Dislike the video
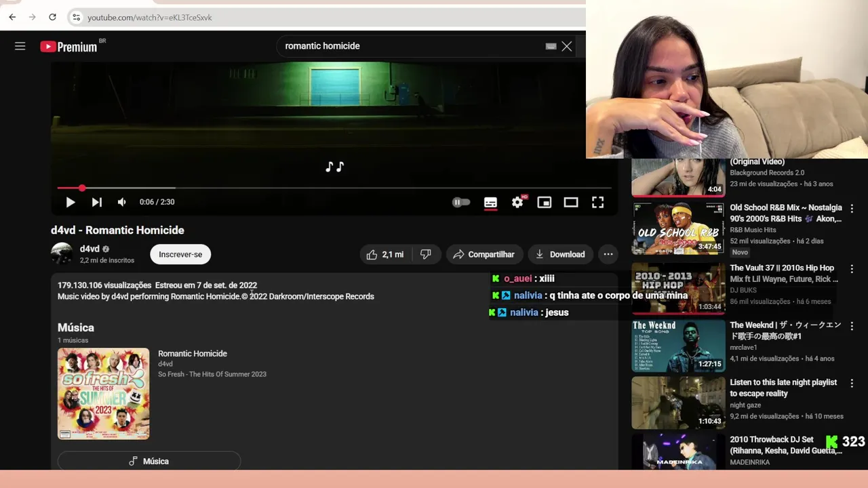The width and height of the screenshot is (868, 488). pos(426,254)
